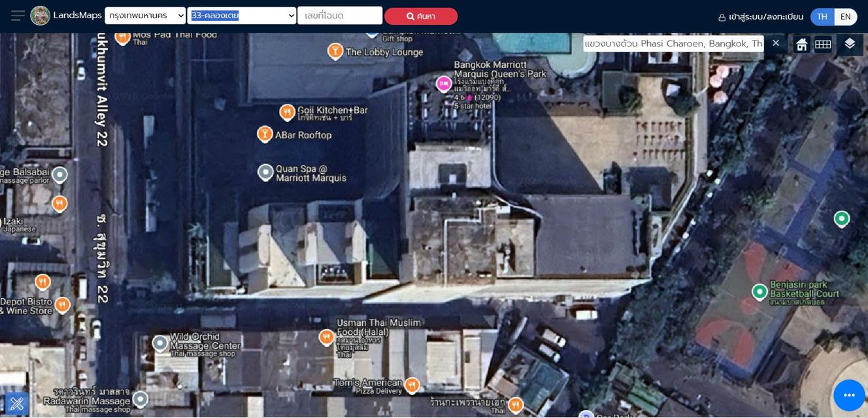Click the home building icon
The image size is (868, 418).
coord(801,44)
